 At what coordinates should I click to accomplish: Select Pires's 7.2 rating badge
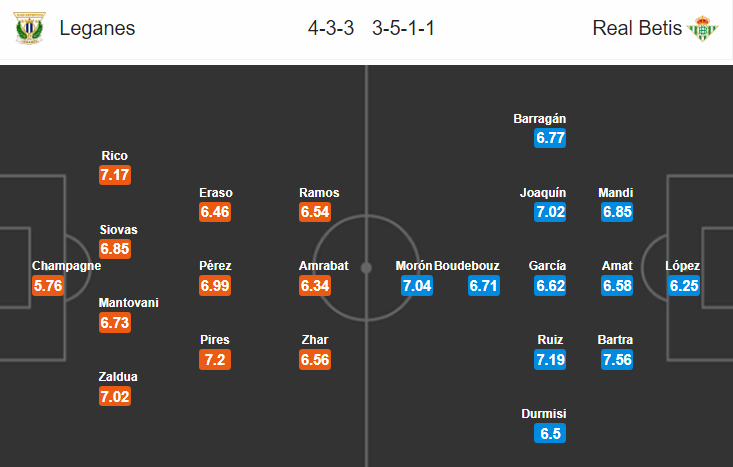[x=215, y=359]
